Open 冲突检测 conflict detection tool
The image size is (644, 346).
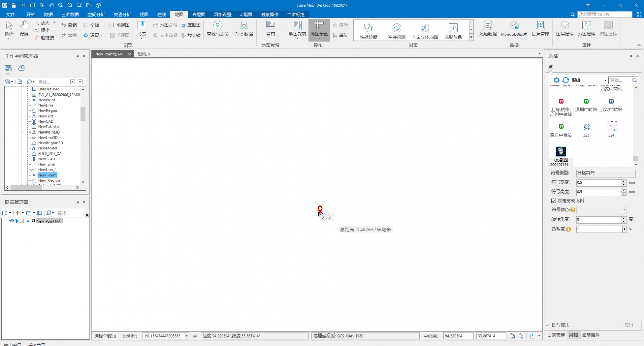(397, 30)
